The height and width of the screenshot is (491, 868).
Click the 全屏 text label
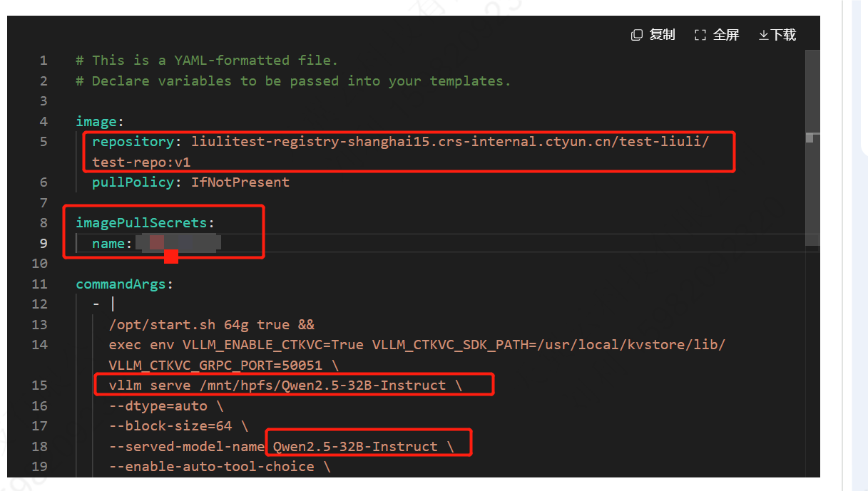click(726, 35)
